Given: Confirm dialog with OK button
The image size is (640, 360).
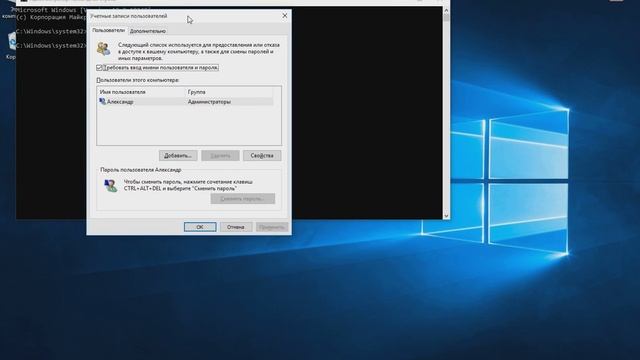Looking at the screenshot, I should coord(200,227).
